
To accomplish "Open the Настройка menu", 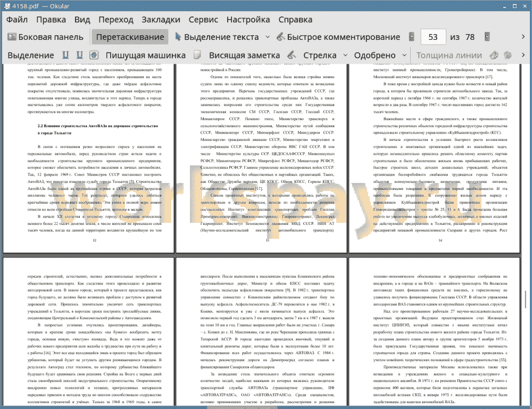I will tap(248, 20).
